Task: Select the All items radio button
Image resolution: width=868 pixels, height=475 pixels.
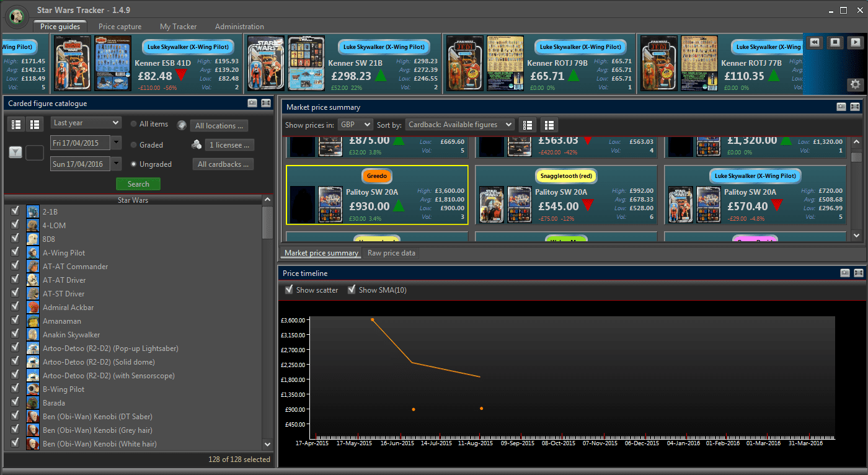Action: [x=134, y=124]
